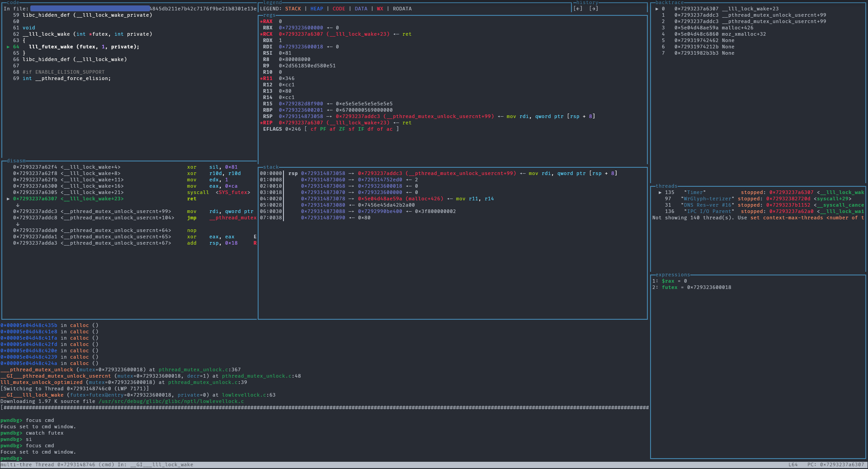Viewport: 868px width, 469px height.
Task: Select the regs pane title
Action: (x=269, y=15)
